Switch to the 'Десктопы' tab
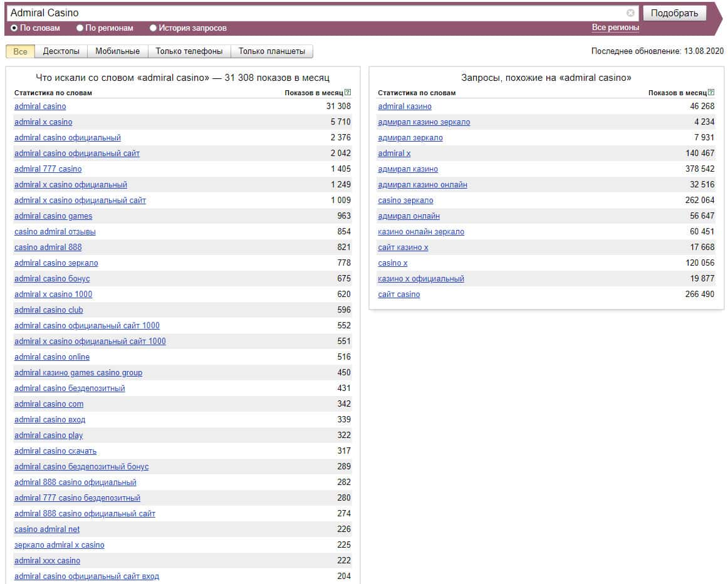The height and width of the screenshot is (584, 728). [61, 51]
